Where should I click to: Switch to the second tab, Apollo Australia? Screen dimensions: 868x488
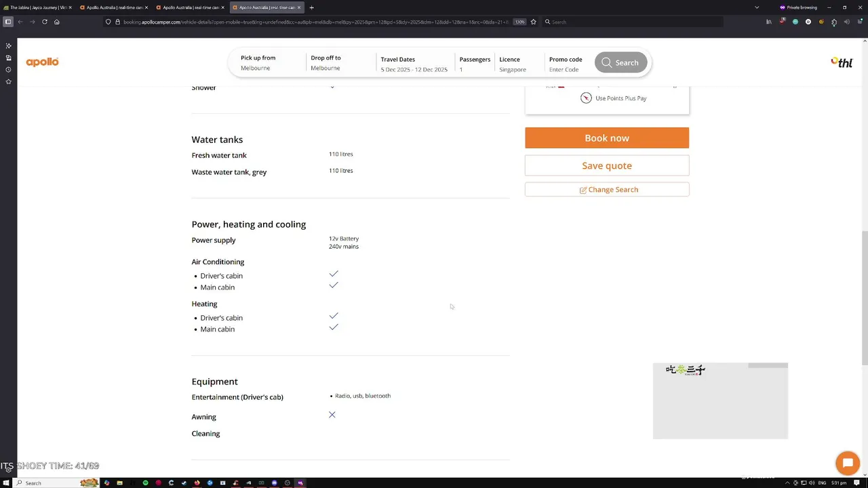[x=113, y=7]
